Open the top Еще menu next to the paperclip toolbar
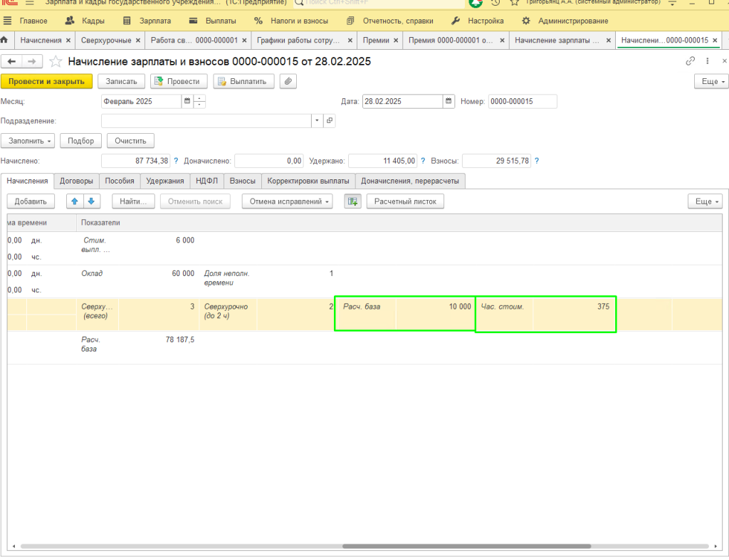 click(711, 81)
